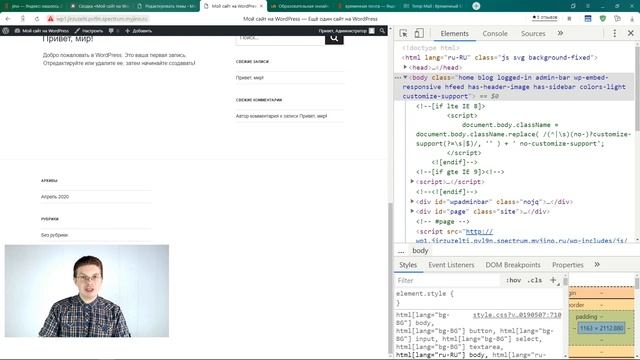The width and height of the screenshot is (640, 360).
Task: Click the breadcrumb ellipsis before body
Action: coord(401,251)
